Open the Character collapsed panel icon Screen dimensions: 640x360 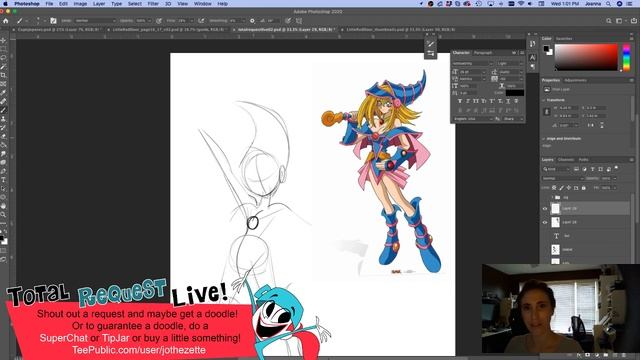click(532, 58)
